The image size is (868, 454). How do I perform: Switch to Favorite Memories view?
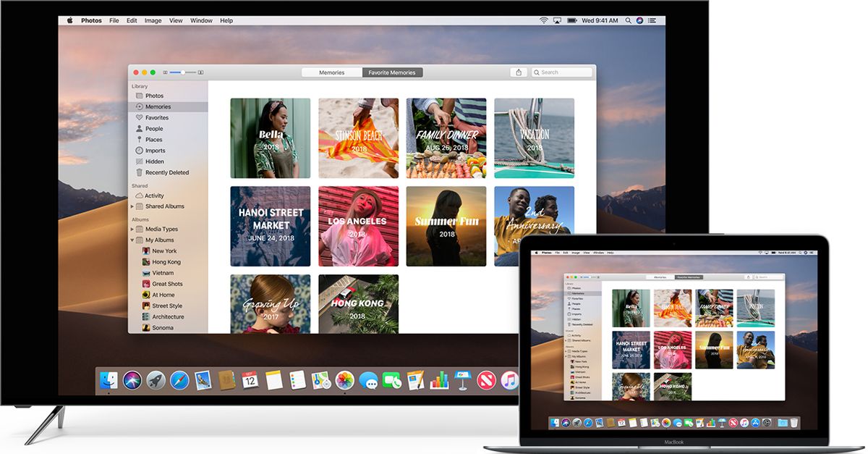[x=393, y=72]
